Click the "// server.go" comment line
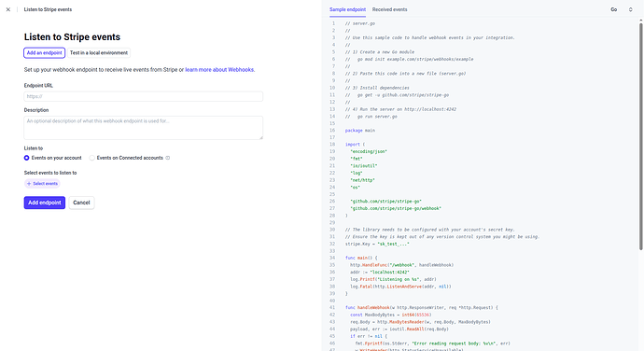 click(x=359, y=23)
